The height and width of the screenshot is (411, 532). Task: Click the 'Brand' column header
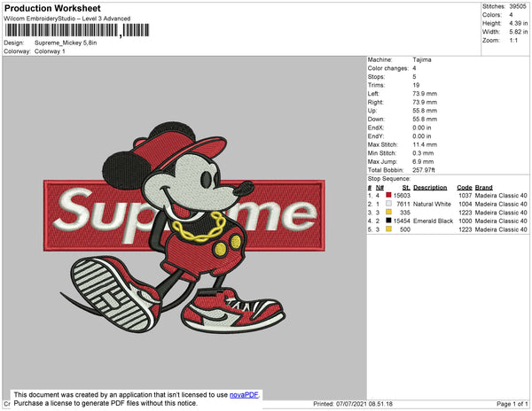[483, 188]
